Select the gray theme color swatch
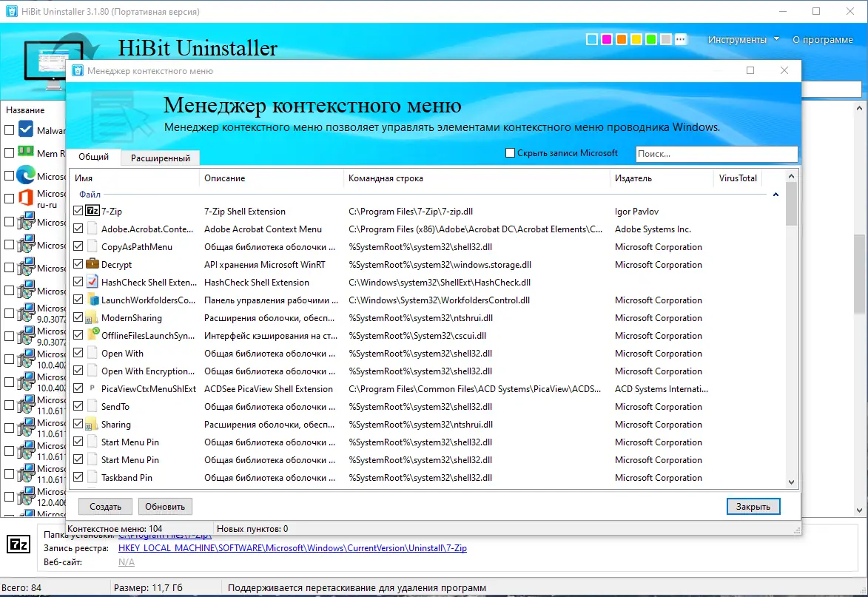Screen dimensions: 868x597 tap(666, 39)
